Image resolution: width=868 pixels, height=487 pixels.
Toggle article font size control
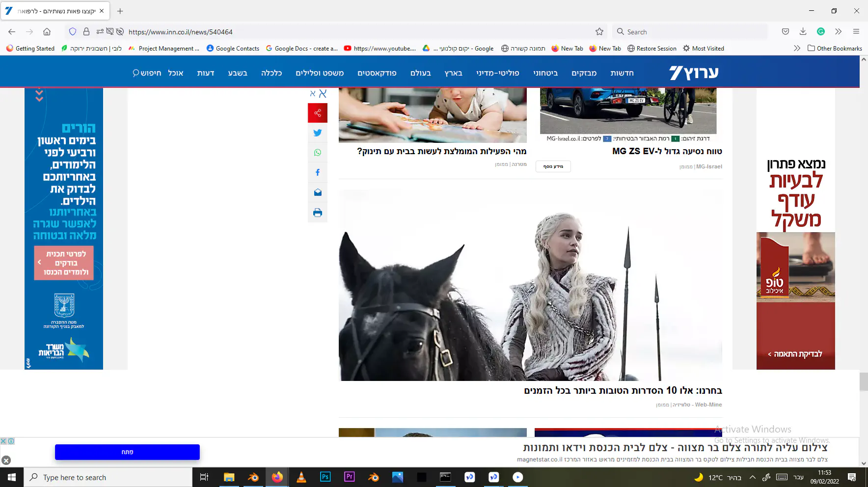click(x=318, y=93)
